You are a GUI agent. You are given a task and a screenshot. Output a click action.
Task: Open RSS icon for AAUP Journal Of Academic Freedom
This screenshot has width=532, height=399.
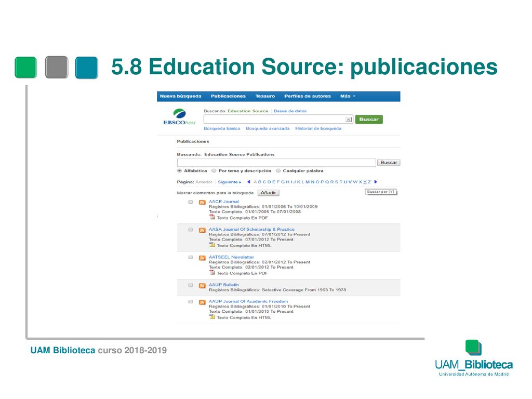pos(202,302)
